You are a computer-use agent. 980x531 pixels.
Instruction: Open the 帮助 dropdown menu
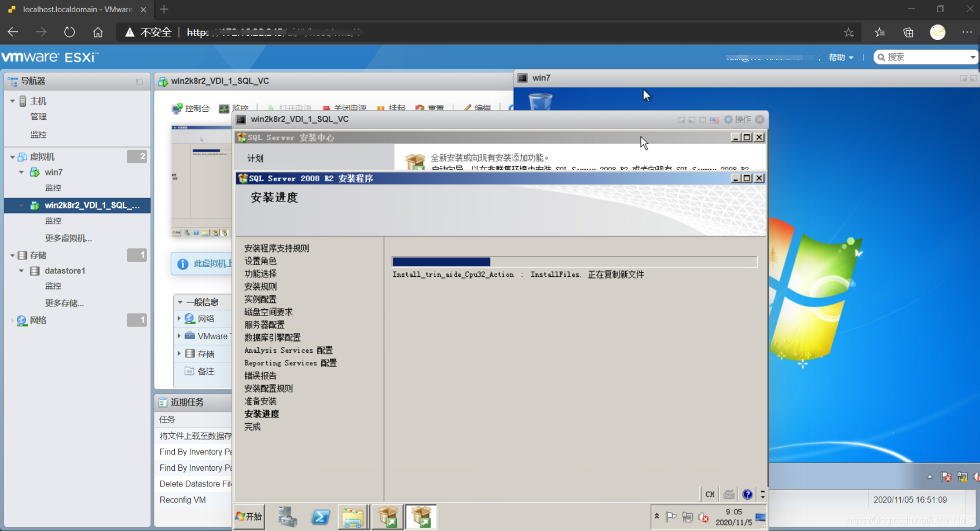click(841, 57)
